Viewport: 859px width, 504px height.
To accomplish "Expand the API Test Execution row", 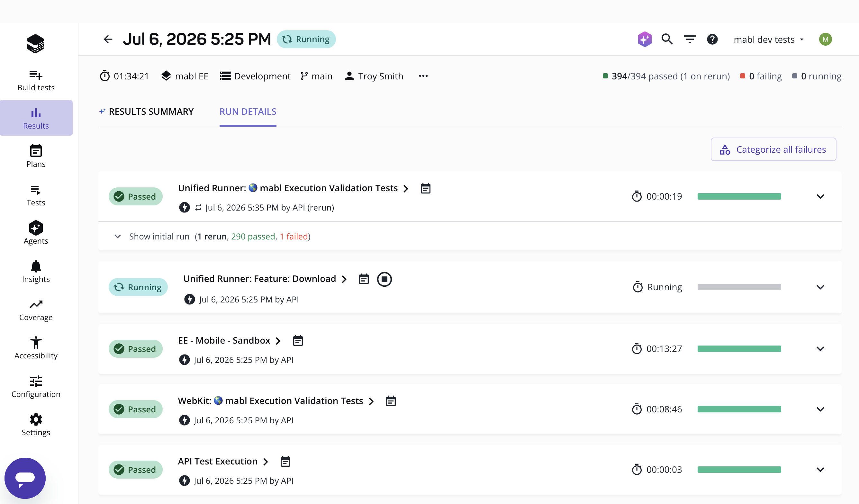I will pos(820,469).
